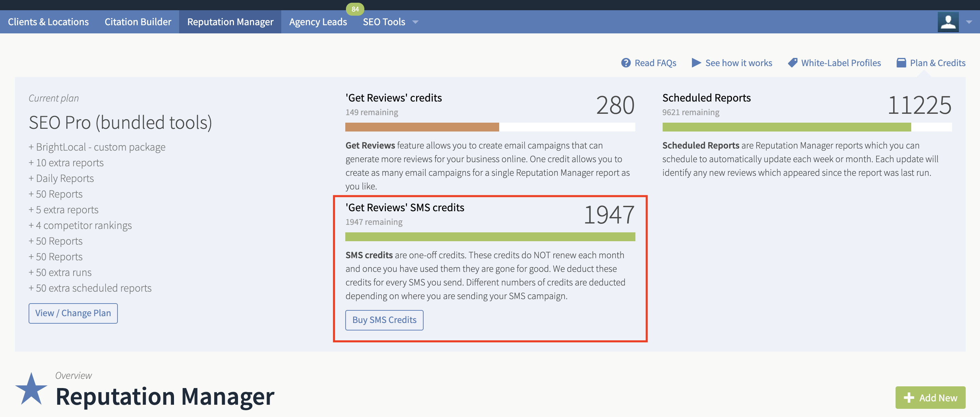This screenshot has height=417, width=980.
Task: Click the '+ 10 extra reports' item
Action: click(x=66, y=163)
